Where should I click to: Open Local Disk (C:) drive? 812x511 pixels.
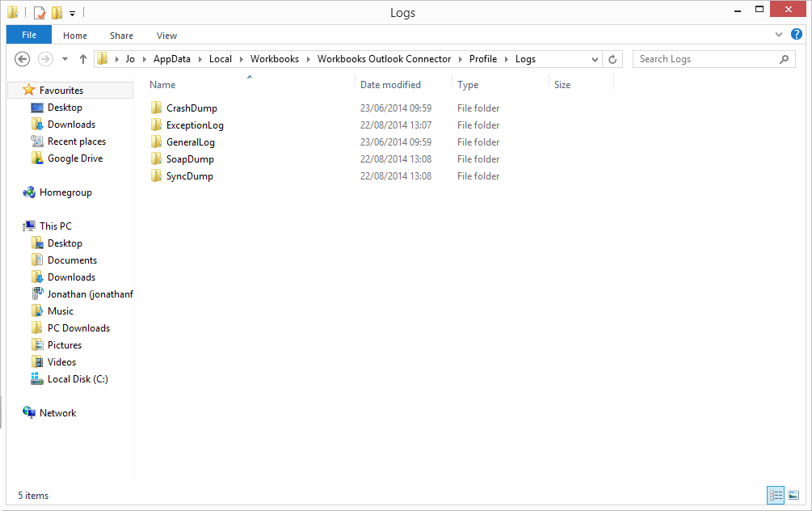78,379
